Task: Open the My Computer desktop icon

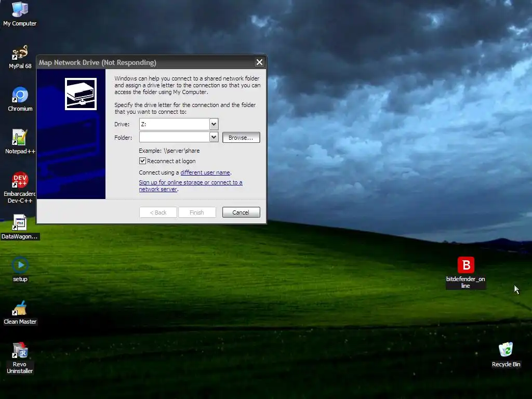Action: 20,14
